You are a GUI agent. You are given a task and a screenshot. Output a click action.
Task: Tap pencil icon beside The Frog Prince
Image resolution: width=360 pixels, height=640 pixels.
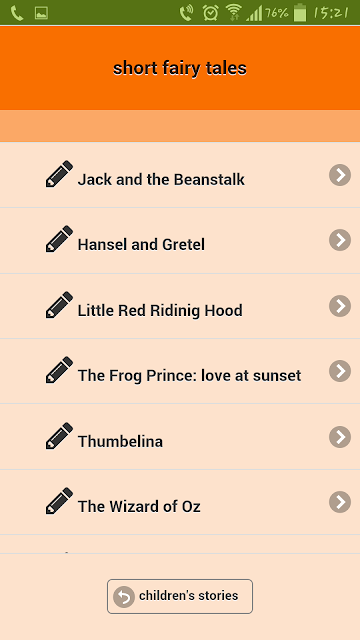point(59,370)
